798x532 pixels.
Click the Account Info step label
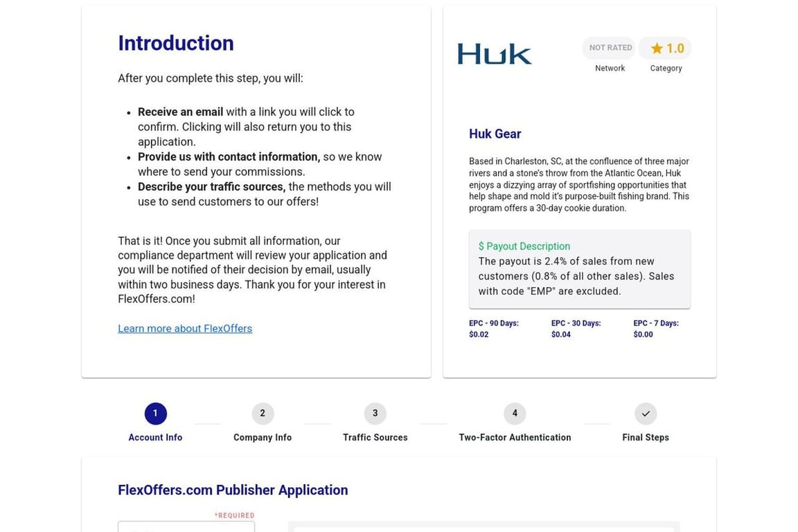pyautogui.click(x=155, y=437)
